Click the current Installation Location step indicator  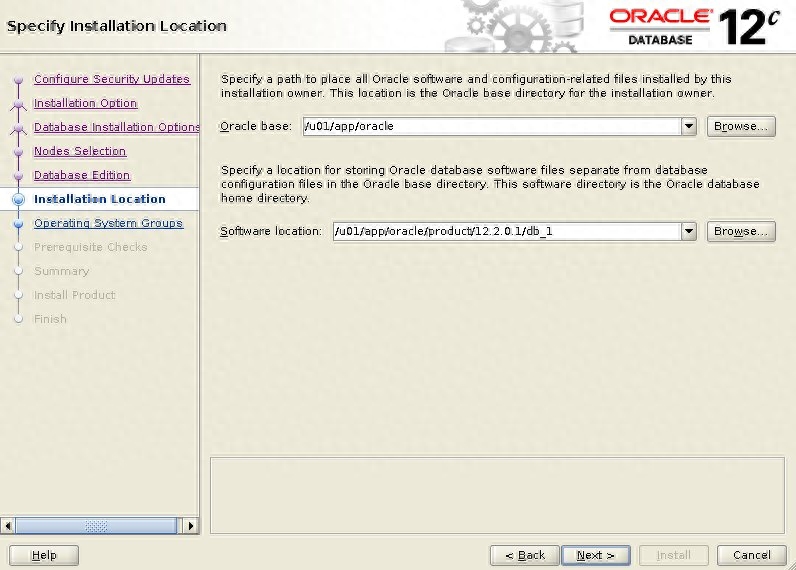coord(18,200)
